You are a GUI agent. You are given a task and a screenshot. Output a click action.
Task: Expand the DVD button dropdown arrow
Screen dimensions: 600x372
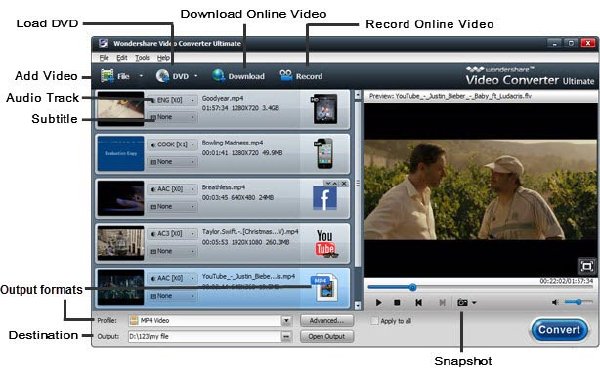[196, 76]
